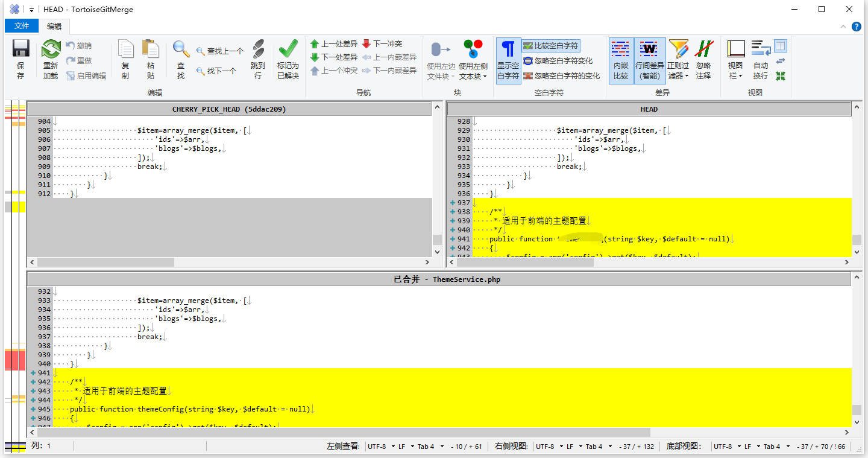Click the 跳到行 (Go to line) icon
Image resolution: width=868 pixels, height=458 pixels.
[258, 59]
